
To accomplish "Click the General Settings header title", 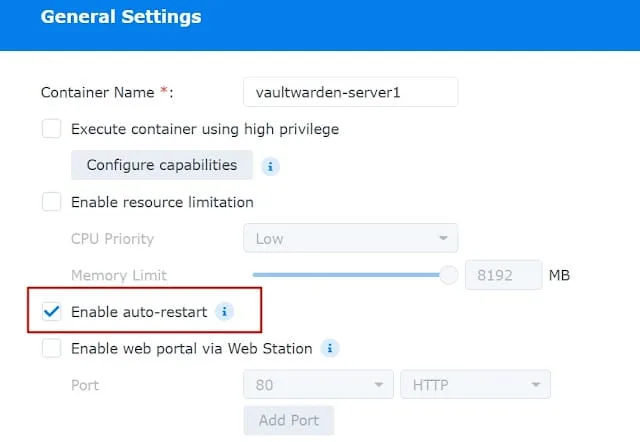I will coord(121,17).
